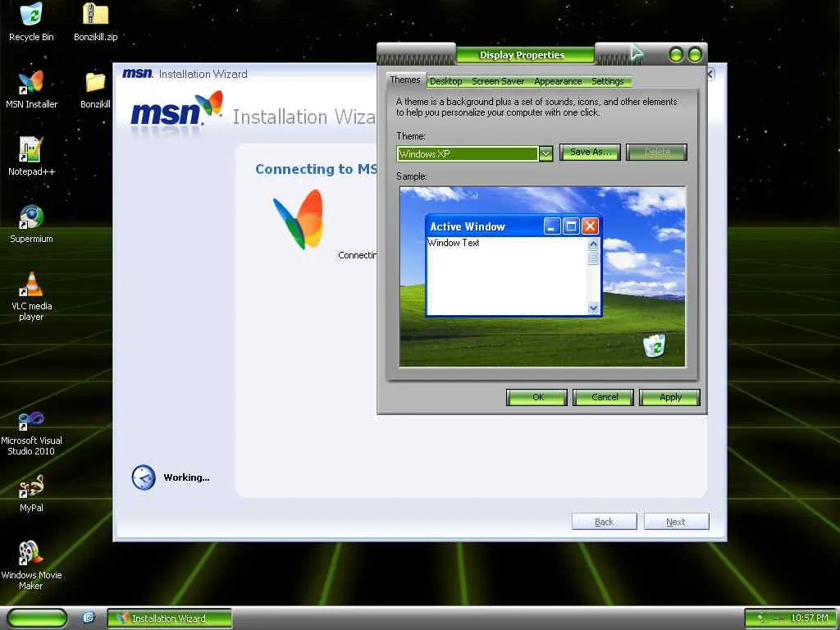Image resolution: width=840 pixels, height=630 pixels.
Task: Open the Screen Saver tab
Action: 498,81
